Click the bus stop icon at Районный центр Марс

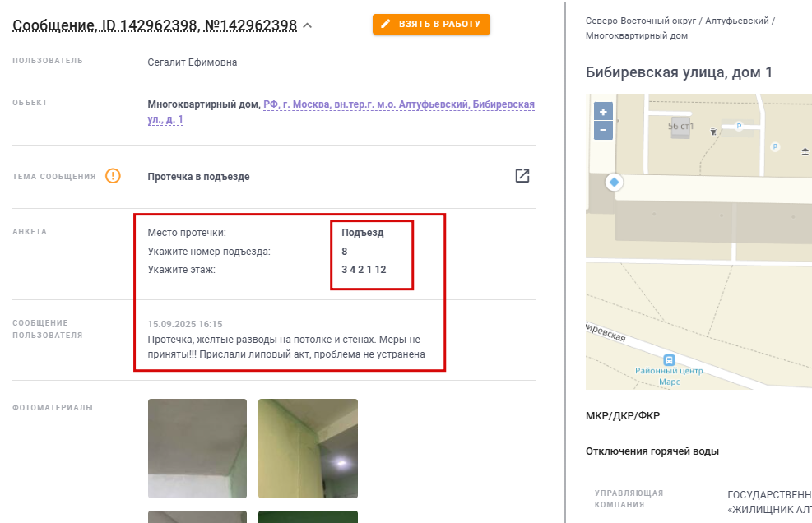(669, 360)
